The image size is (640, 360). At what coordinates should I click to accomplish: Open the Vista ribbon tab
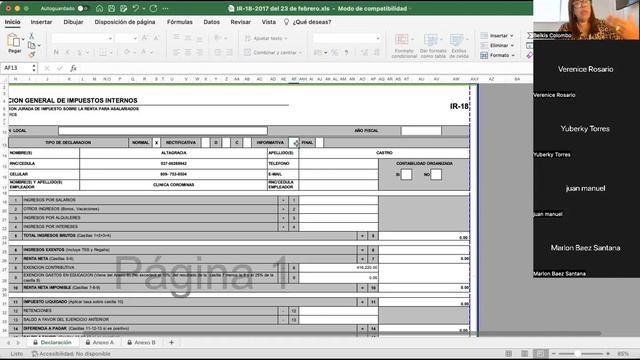(x=269, y=22)
